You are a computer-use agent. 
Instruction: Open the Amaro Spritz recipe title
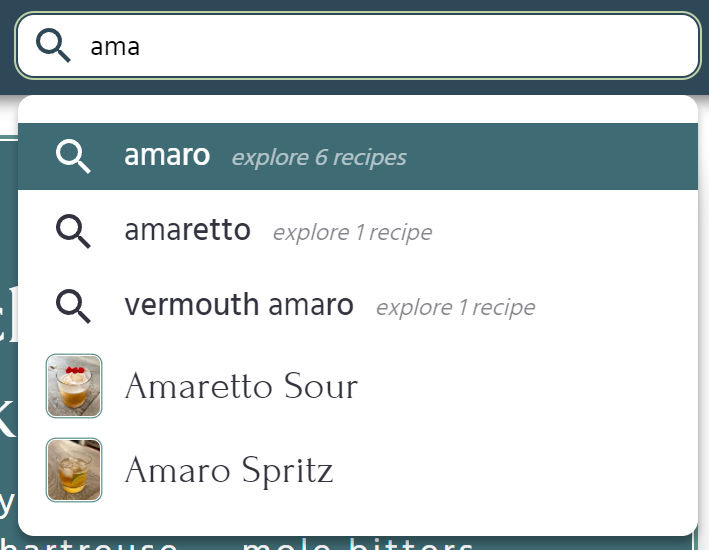coord(228,471)
